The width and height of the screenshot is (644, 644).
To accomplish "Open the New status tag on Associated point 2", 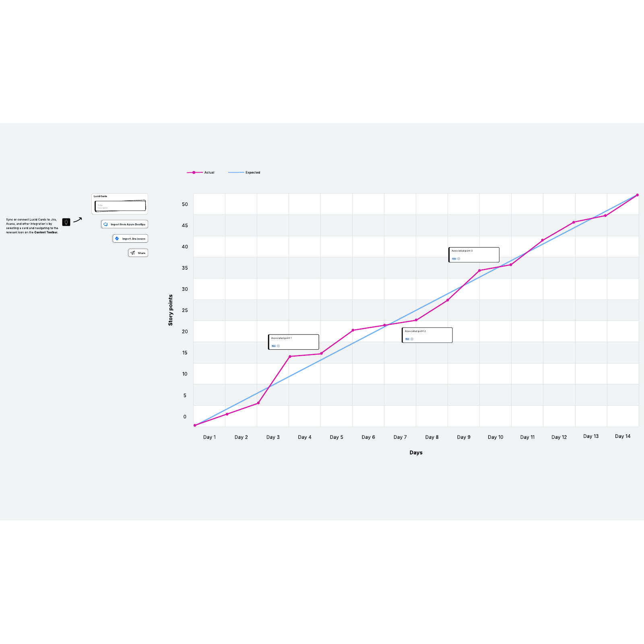I will [407, 339].
